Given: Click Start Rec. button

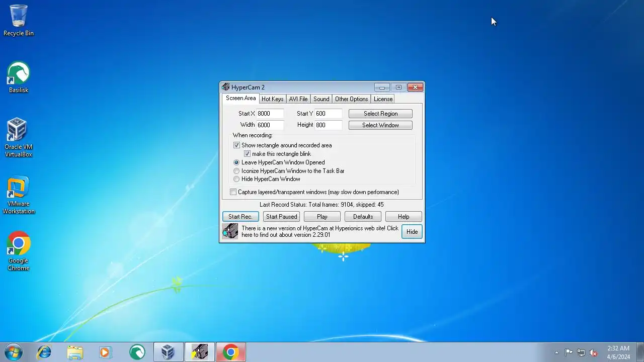Looking at the screenshot, I should (240, 217).
